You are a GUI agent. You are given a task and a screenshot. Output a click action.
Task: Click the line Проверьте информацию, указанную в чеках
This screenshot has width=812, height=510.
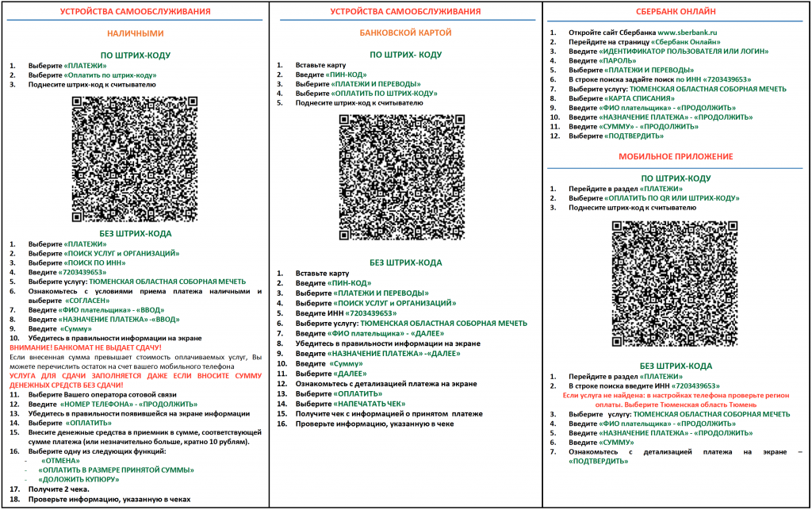pos(109,500)
